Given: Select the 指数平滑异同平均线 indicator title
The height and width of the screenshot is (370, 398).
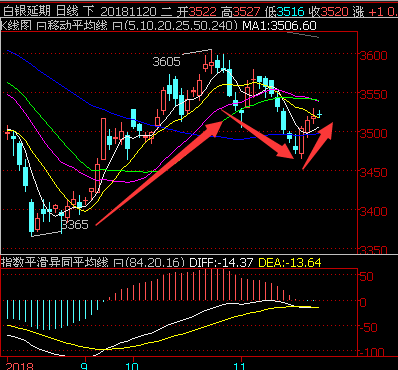Looking at the screenshot, I should point(55,263).
